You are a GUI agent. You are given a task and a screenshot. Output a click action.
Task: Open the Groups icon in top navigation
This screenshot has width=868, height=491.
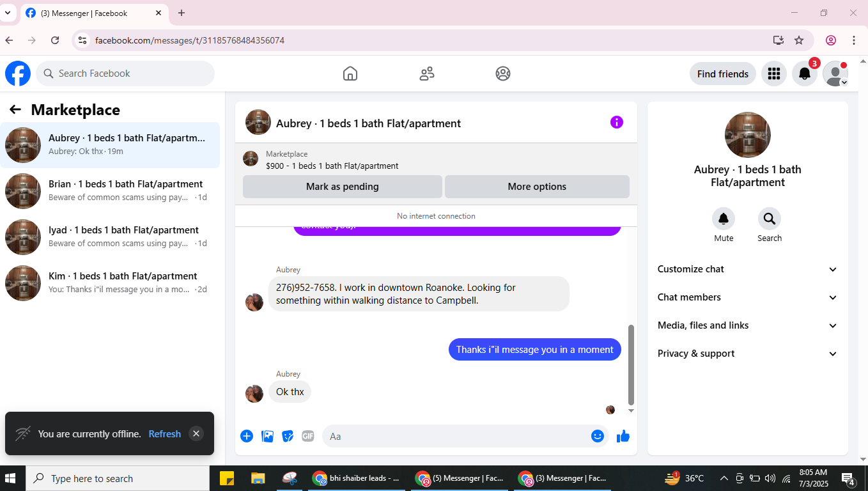click(503, 74)
